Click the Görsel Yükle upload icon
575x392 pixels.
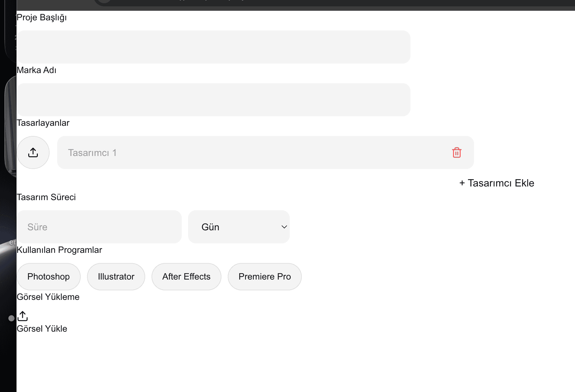(23, 316)
